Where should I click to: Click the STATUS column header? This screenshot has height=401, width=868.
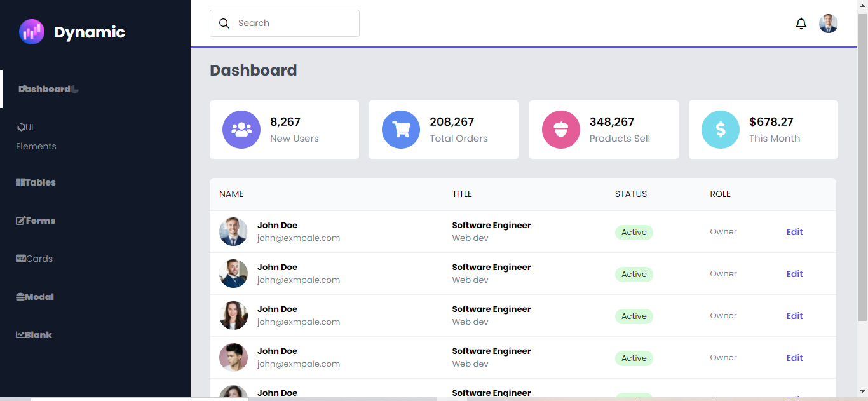tap(631, 194)
